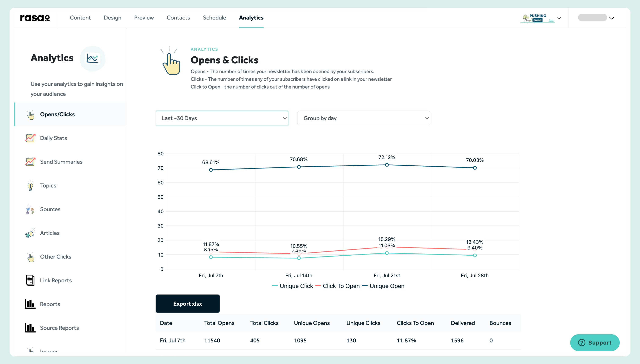Click the Export xlsx button
This screenshot has width=640, height=364.
188,304
